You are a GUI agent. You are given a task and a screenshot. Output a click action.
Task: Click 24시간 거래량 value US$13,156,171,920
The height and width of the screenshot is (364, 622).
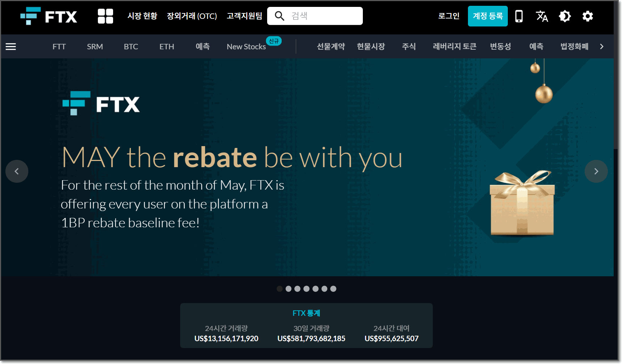click(226, 339)
